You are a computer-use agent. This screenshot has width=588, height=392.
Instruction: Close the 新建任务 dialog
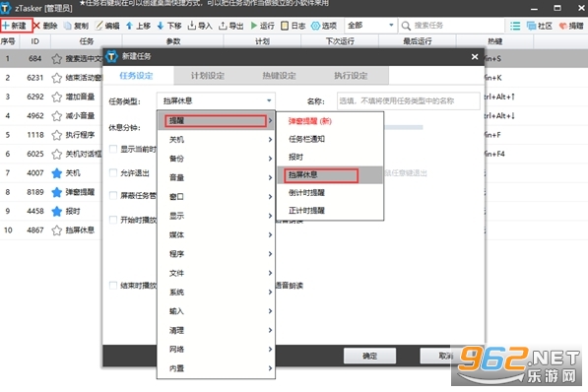[x=475, y=57]
